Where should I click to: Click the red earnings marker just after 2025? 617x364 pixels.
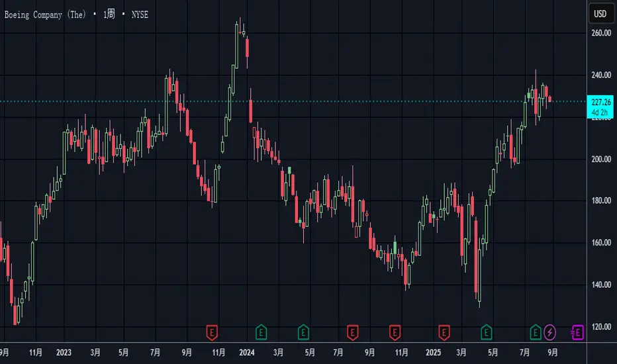tap(444, 330)
